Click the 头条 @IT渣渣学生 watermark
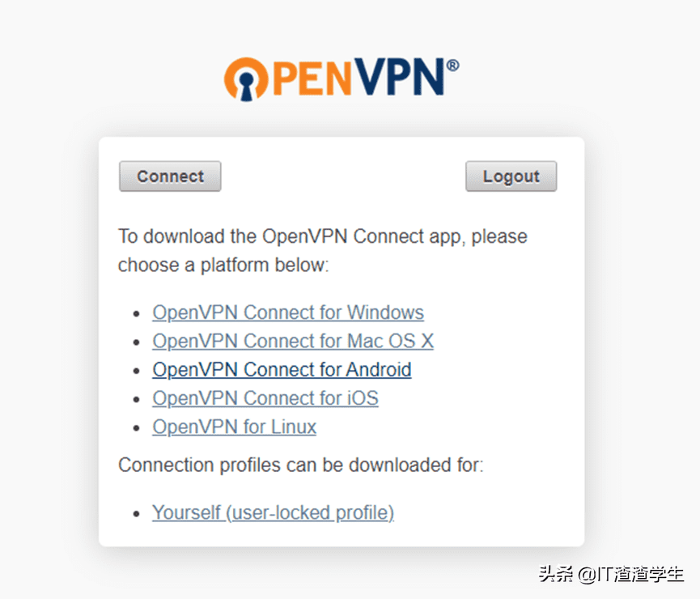Screen dimensions: 700x599 point(611,574)
